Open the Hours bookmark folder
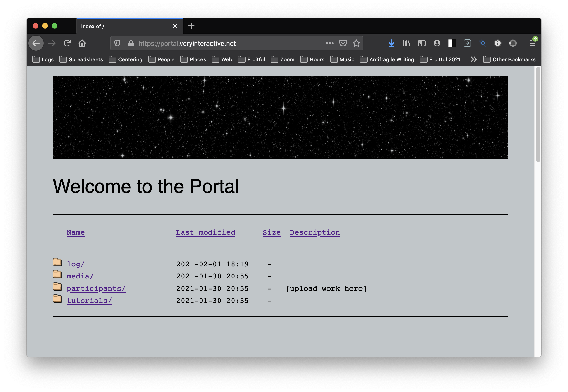 click(312, 60)
